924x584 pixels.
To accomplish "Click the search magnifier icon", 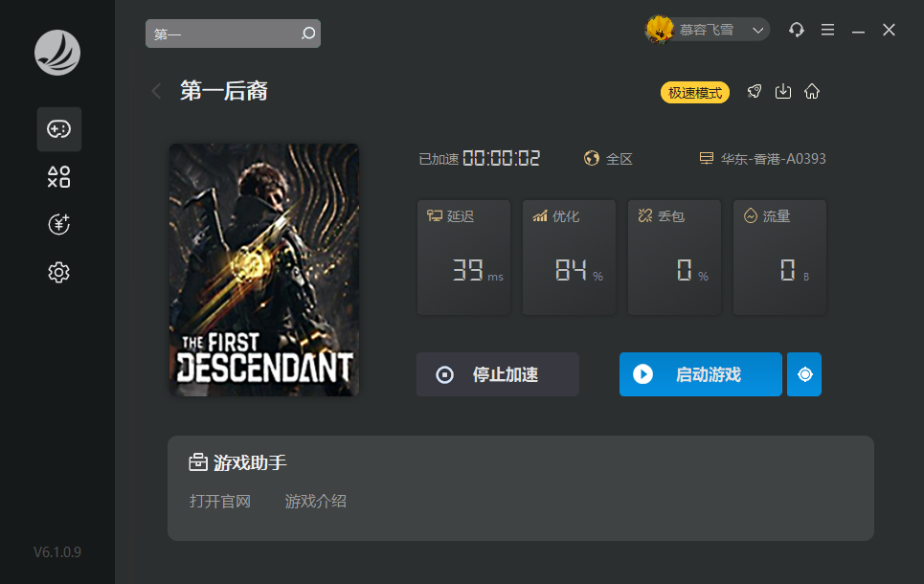I will click(308, 34).
